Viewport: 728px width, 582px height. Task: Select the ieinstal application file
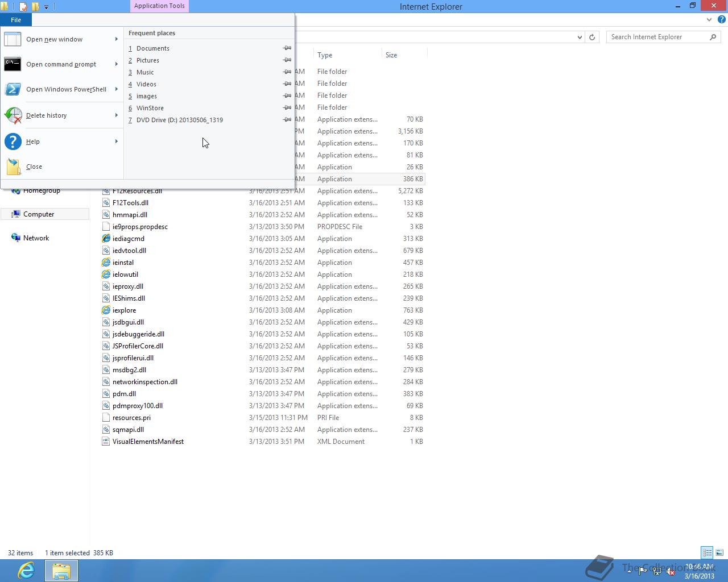[x=123, y=263]
